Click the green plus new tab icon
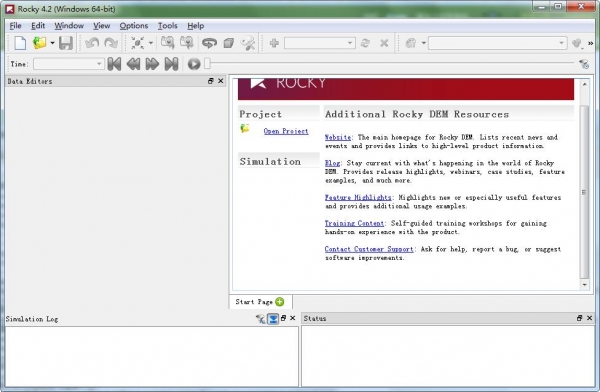600x392 pixels. [280, 302]
